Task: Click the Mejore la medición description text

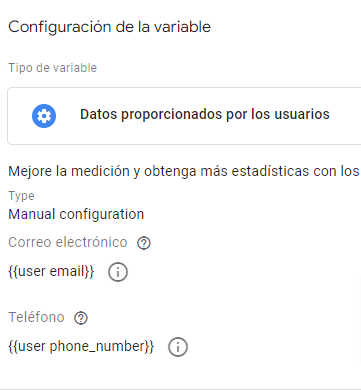Action: [x=184, y=171]
